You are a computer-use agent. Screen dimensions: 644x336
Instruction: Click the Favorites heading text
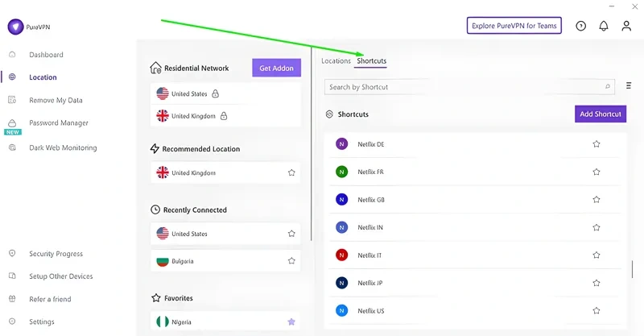click(178, 298)
